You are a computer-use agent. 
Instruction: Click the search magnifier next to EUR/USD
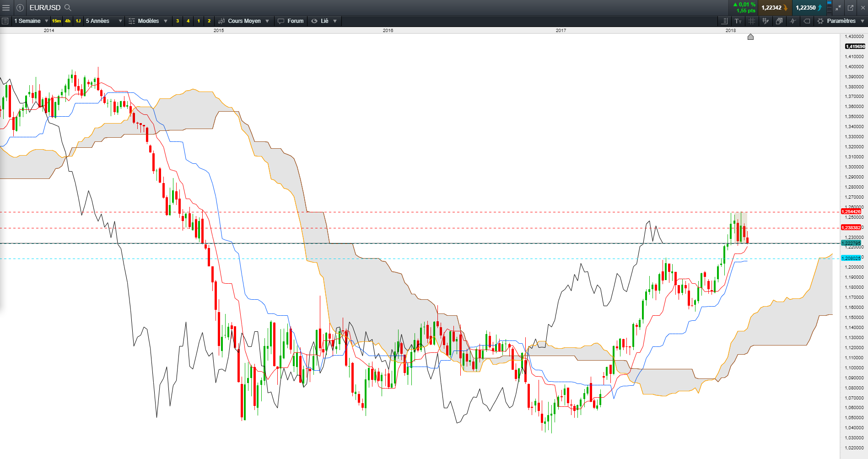click(x=68, y=8)
